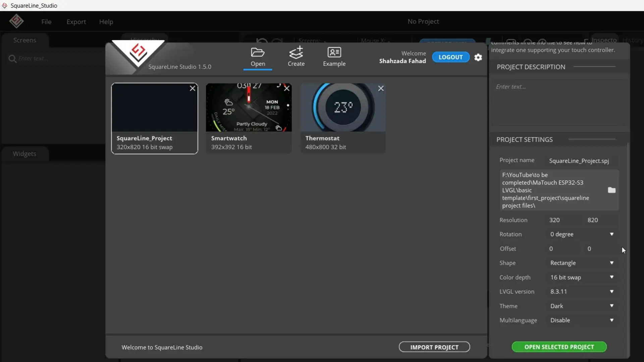Screen dimensions: 644x362
Task: Click the Shahzada Fahad username
Action: click(x=402, y=61)
